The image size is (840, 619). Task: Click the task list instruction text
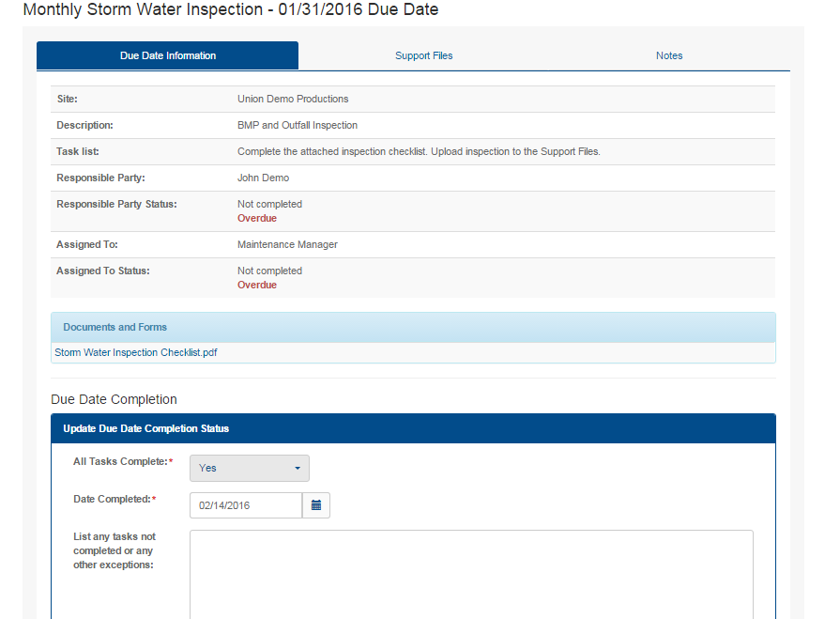pos(419,151)
